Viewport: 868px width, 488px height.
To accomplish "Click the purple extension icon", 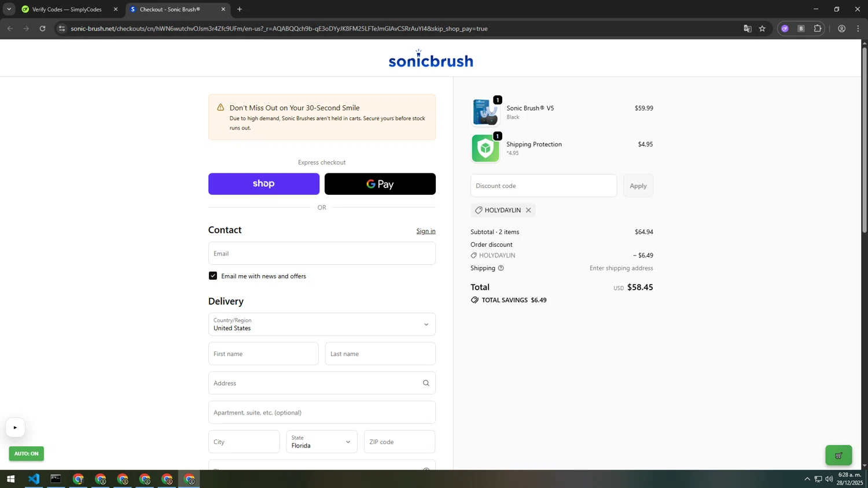I will (x=785, y=28).
